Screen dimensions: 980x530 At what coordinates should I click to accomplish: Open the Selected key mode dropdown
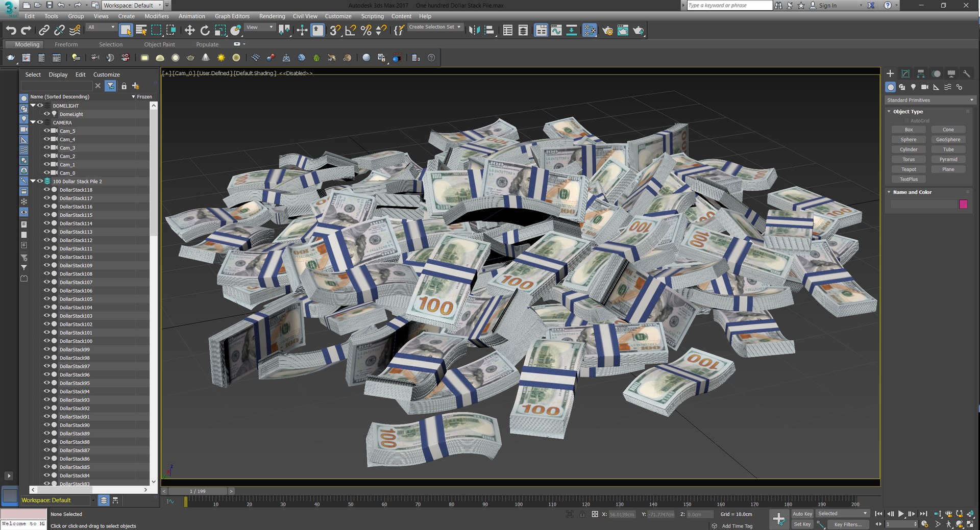842,514
